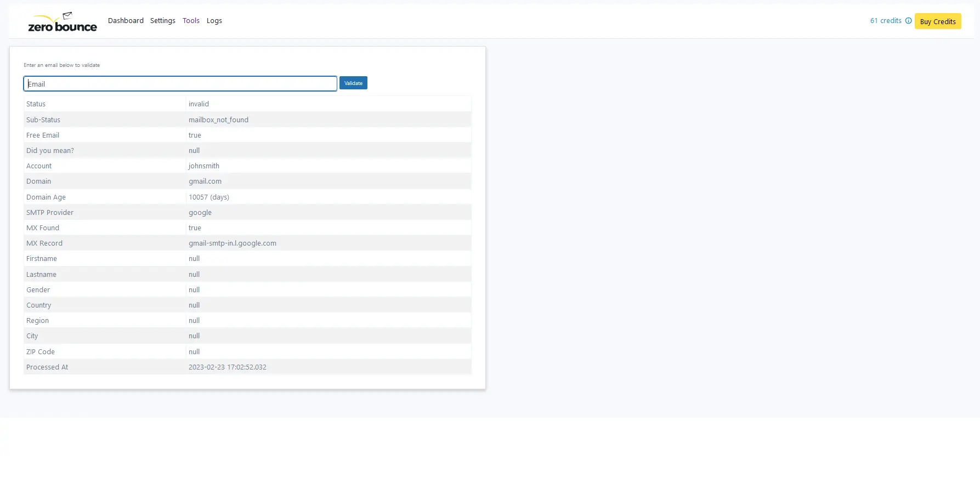This screenshot has height=494, width=980.
Task: Click the ZeroBounce logo
Action: coord(62,22)
